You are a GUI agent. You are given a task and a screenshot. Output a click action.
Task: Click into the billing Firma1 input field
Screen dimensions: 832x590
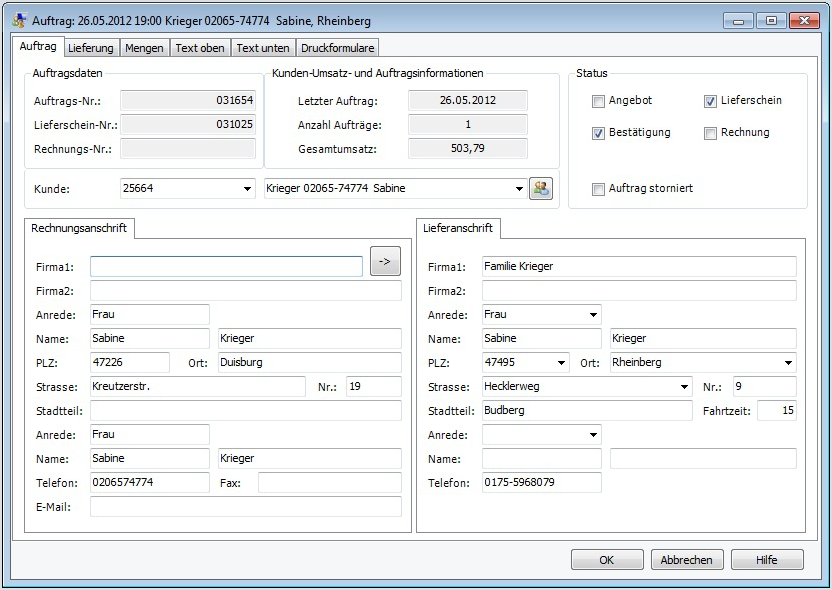point(226,267)
